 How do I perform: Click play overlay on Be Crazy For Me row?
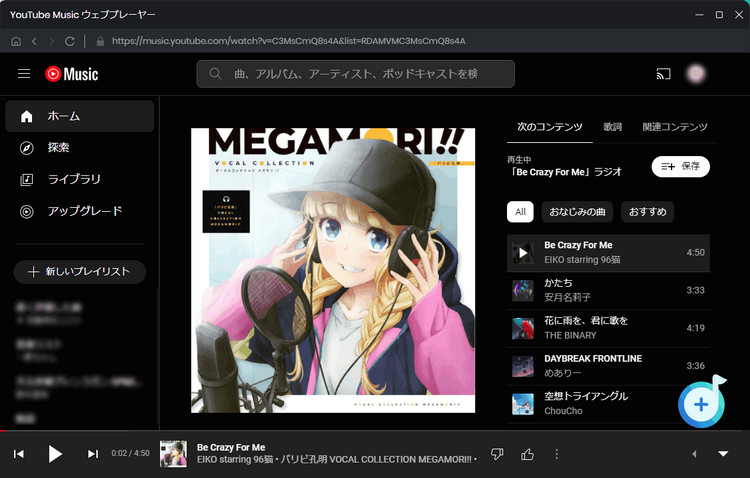[523, 253]
